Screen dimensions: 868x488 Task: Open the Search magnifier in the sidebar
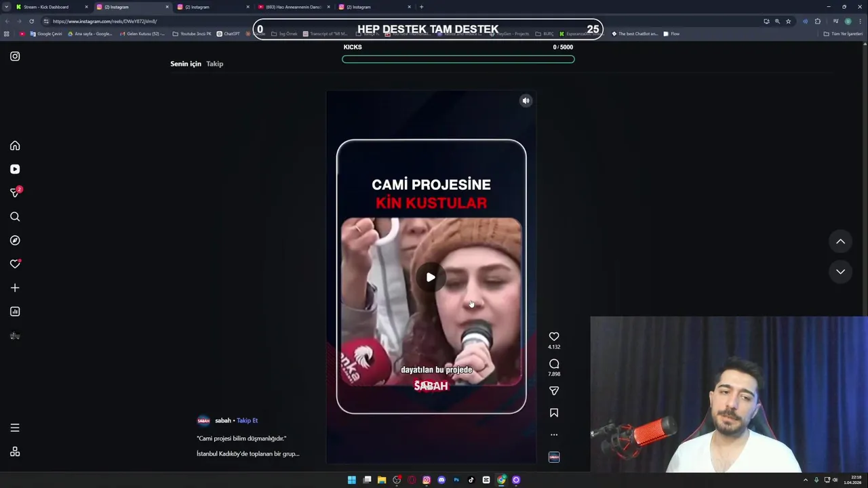click(x=15, y=217)
